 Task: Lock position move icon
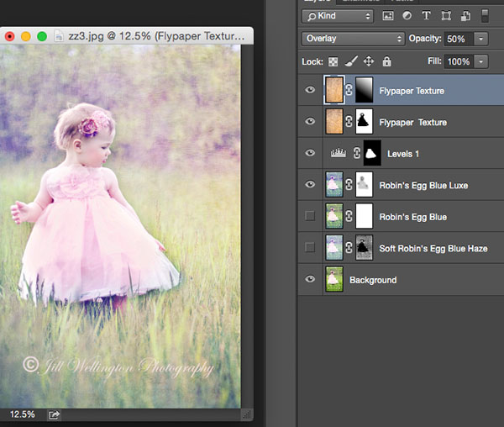click(x=369, y=61)
